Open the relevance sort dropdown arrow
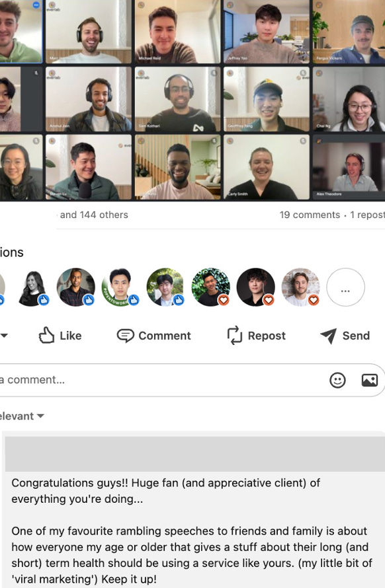 point(40,416)
